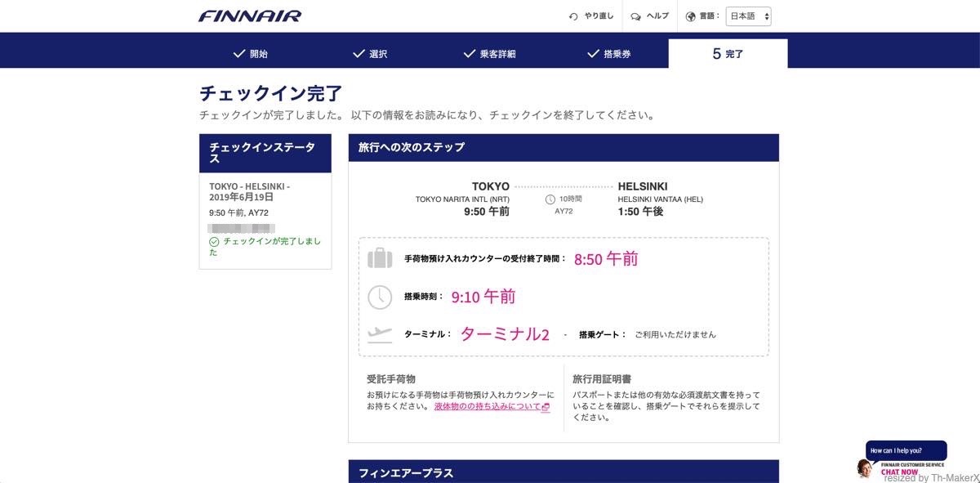The width and height of the screenshot is (980, 483).
Task: Click the green check-in complete check icon
Action: [x=214, y=242]
